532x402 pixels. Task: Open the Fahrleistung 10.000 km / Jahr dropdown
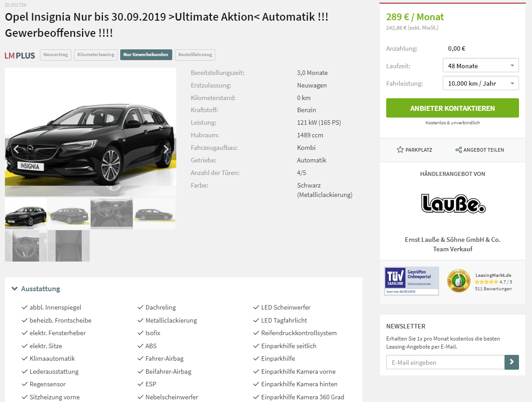(x=480, y=83)
